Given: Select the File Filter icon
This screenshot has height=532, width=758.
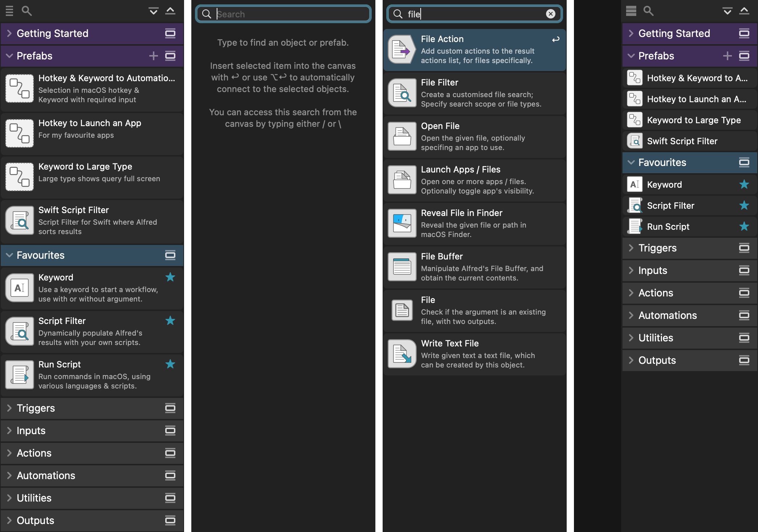Looking at the screenshot, I should [401, 92].
